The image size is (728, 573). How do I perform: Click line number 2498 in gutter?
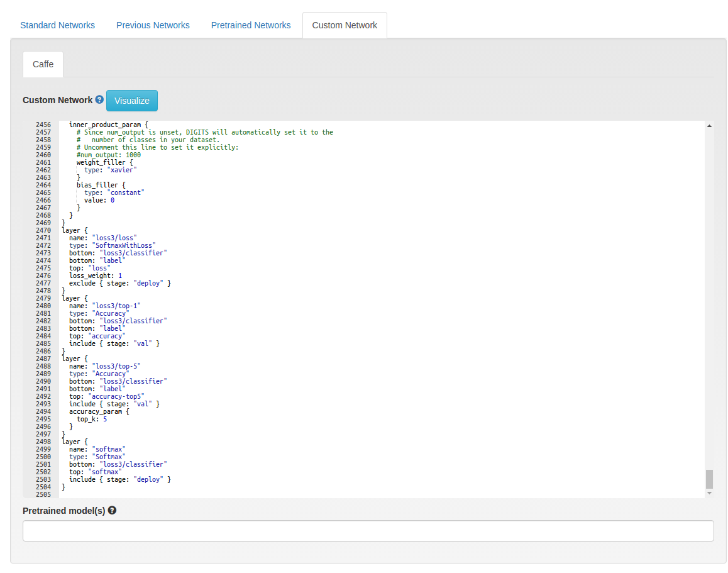point(43,442)
